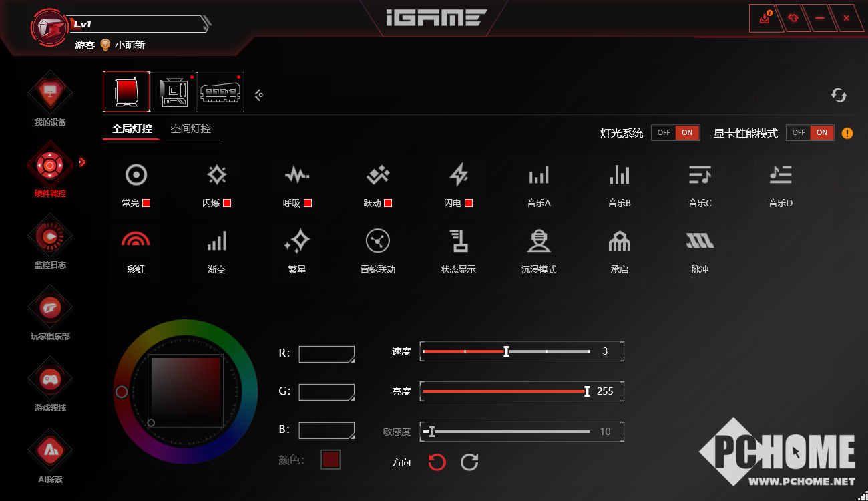Open the 雷蛇联动 Razer sync mode

377,240
